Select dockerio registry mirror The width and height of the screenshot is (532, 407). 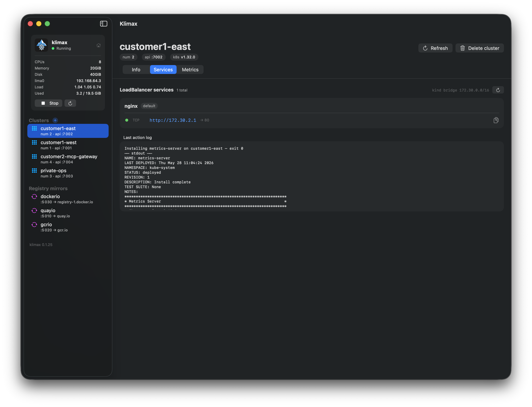(x=68, y=199)
